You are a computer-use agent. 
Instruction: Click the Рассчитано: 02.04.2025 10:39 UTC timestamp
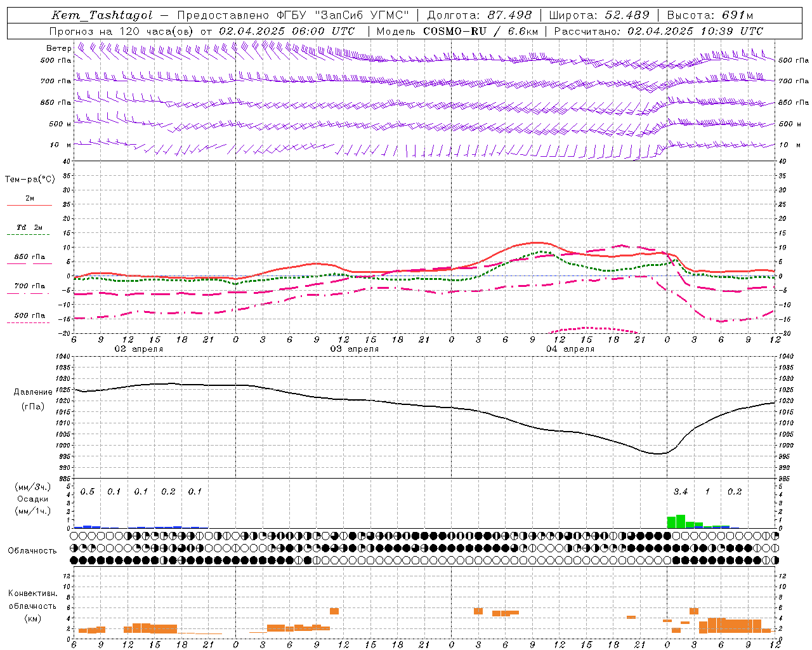point(659,31)
